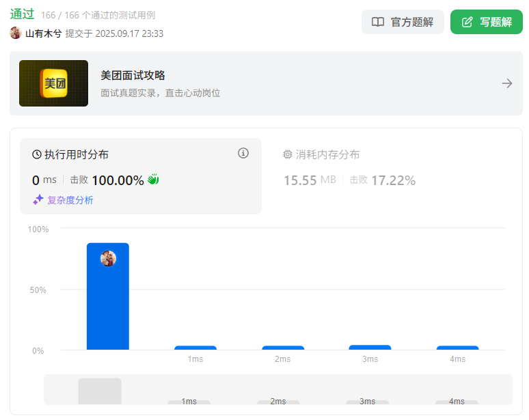
Task: Open 复杂度分析 complexity analysis link
Action: click(x=70, y=200)
